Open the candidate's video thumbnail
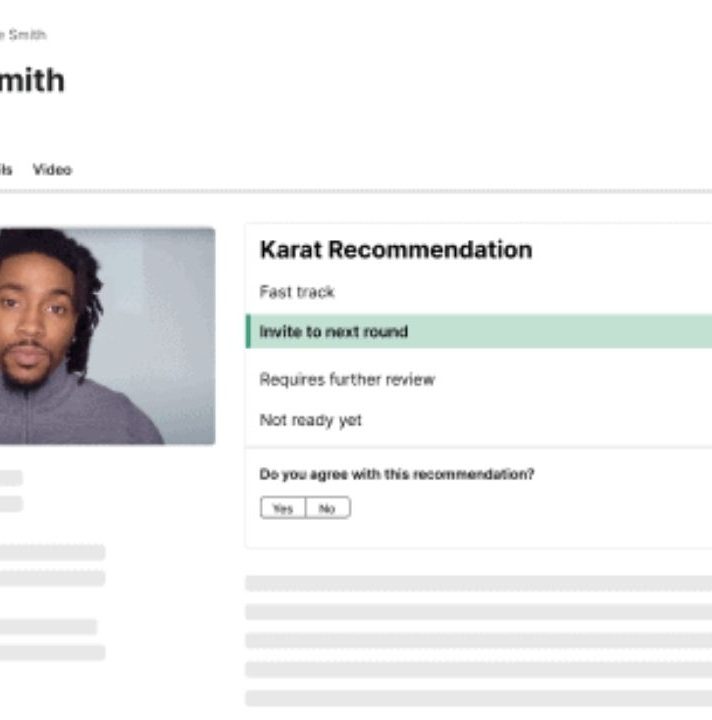 point(107,336)
